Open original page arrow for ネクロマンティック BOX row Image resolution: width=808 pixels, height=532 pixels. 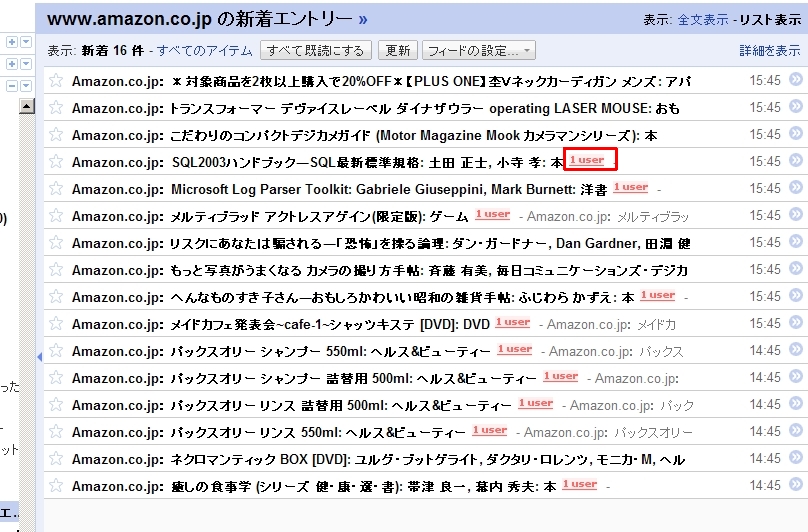pos(796,457)
